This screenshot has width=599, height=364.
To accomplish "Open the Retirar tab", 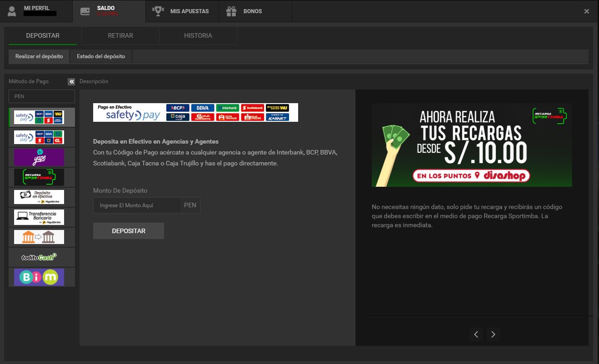I will coord(120,35).
